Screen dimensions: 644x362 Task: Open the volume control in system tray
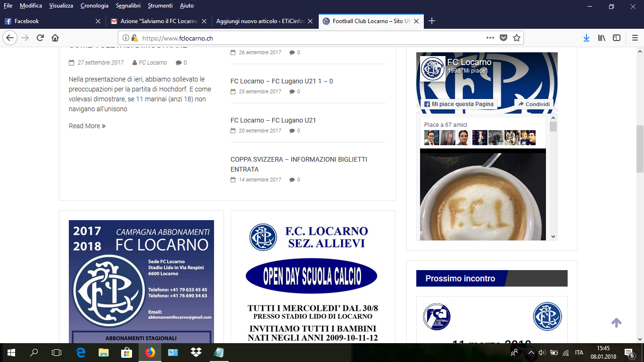pos(542,353)
